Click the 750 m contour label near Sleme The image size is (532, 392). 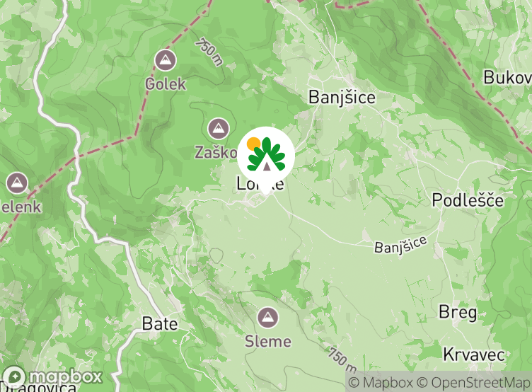point(342,360)
